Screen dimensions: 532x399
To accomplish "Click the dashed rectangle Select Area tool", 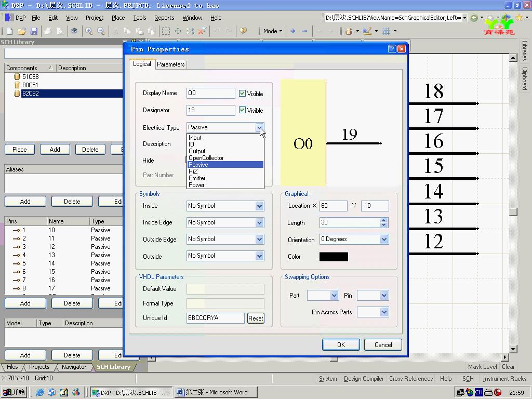I will [166, 31].
